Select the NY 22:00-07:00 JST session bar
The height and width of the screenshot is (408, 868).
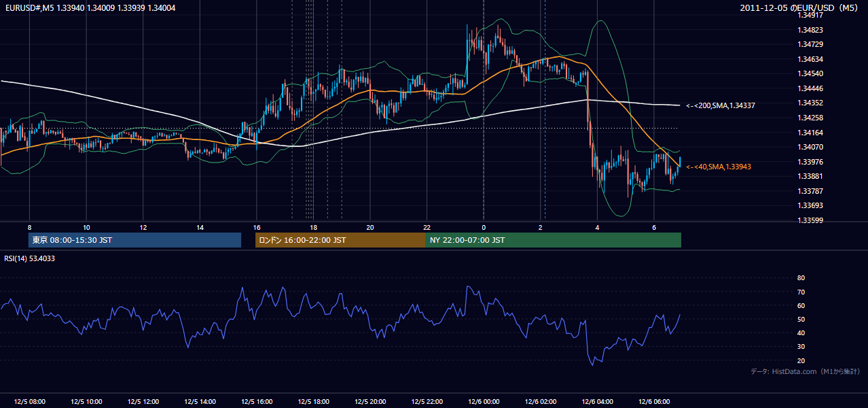(554, 240)
